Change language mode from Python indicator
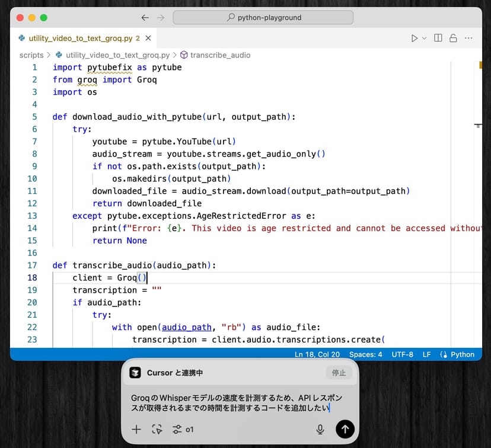Image resolution: width=491 pixels, height=448 pixels. 457,354
